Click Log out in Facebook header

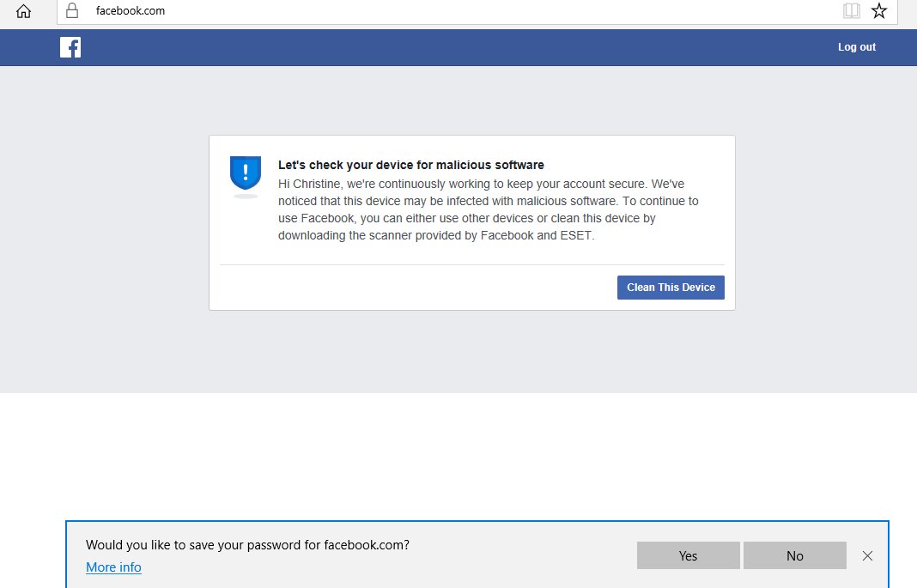pos(857,47)
